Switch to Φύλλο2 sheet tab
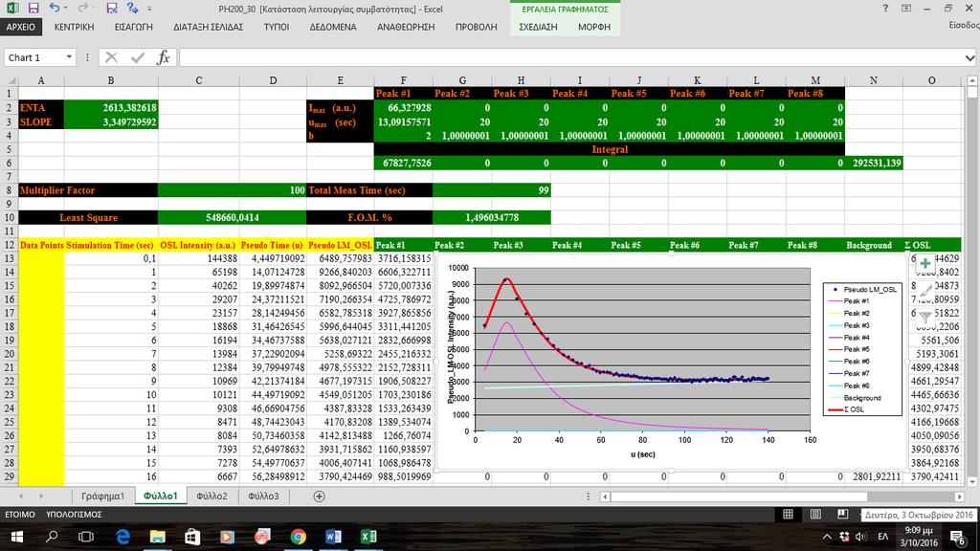Image resolution: width=980 pixels, height=551 pixels. coord(212,496)
